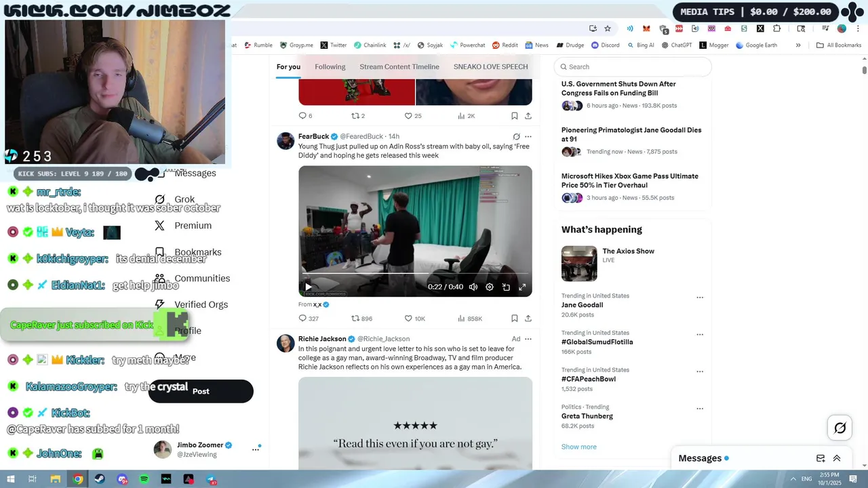Open Communities in X sidebar

(x=202, y=279)
